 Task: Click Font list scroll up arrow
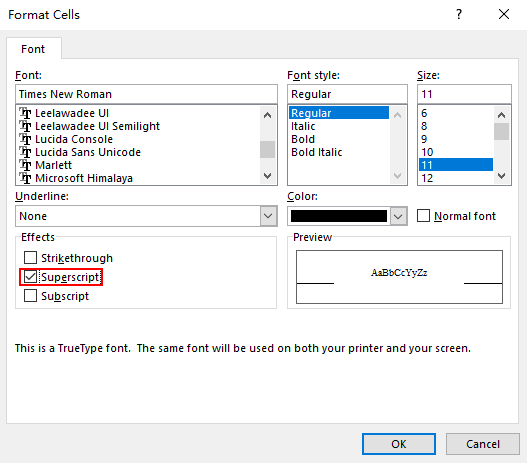tap(268, 116)
